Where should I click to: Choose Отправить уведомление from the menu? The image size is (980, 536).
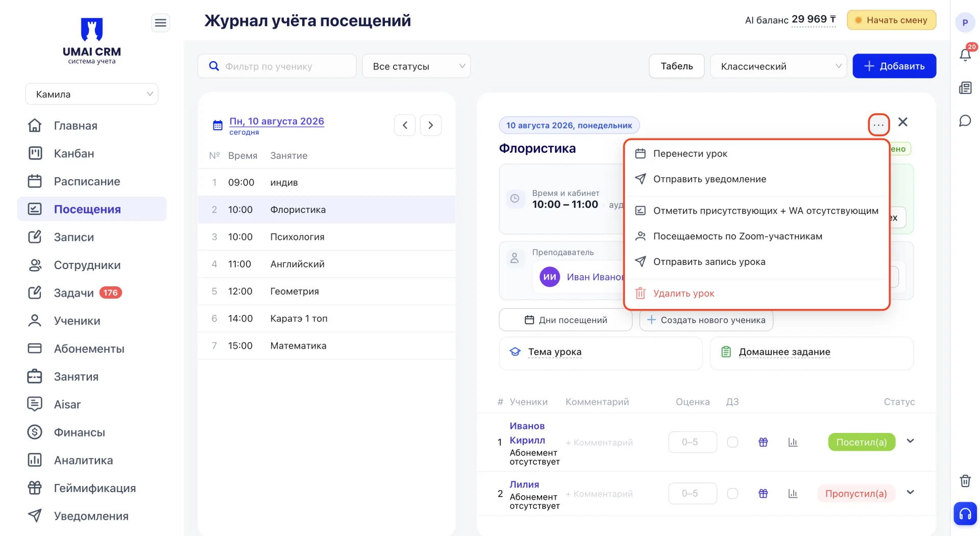[x=757, y=179]
